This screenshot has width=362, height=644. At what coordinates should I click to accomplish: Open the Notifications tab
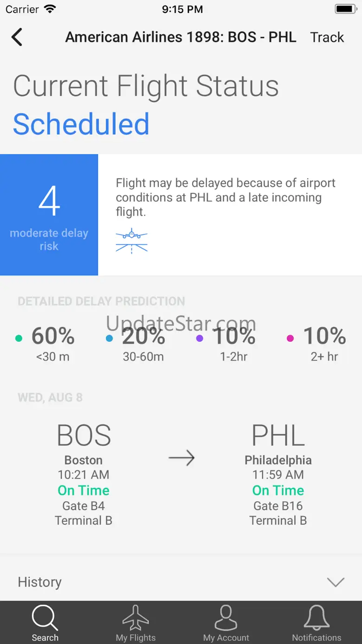pos(317,623)
